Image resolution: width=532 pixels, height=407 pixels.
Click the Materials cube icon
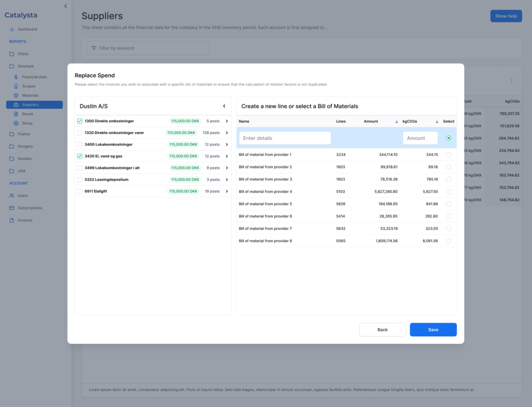tap(16, 96)
